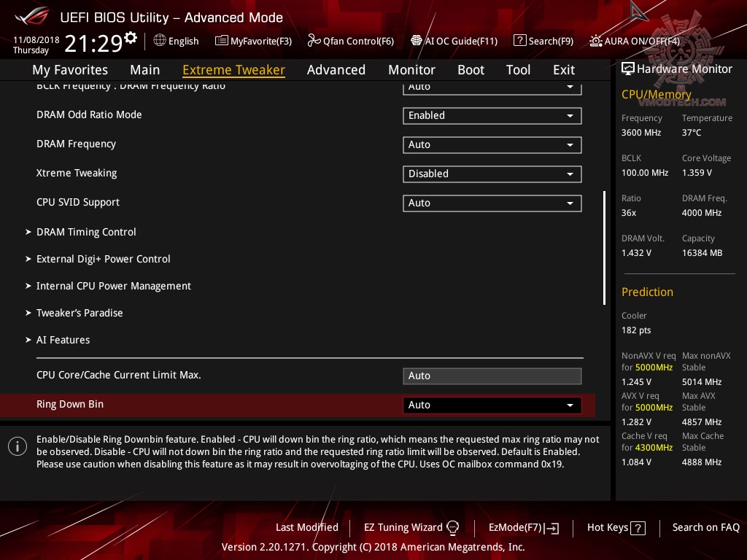Open the CPU SVID Support dropdown
The height and width of the screenshot is (560, 747).
492,203
